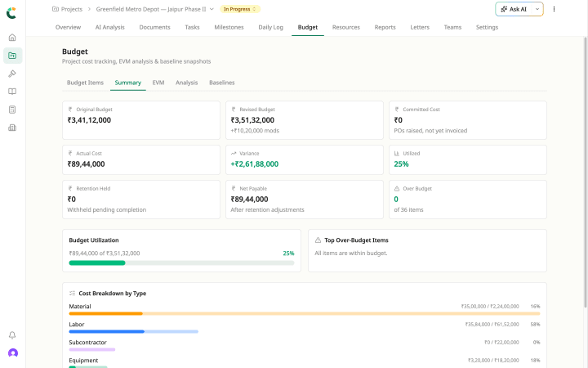Open notifications bell icon
This screenshot has height=368, width=588.
tap(12, 335)
